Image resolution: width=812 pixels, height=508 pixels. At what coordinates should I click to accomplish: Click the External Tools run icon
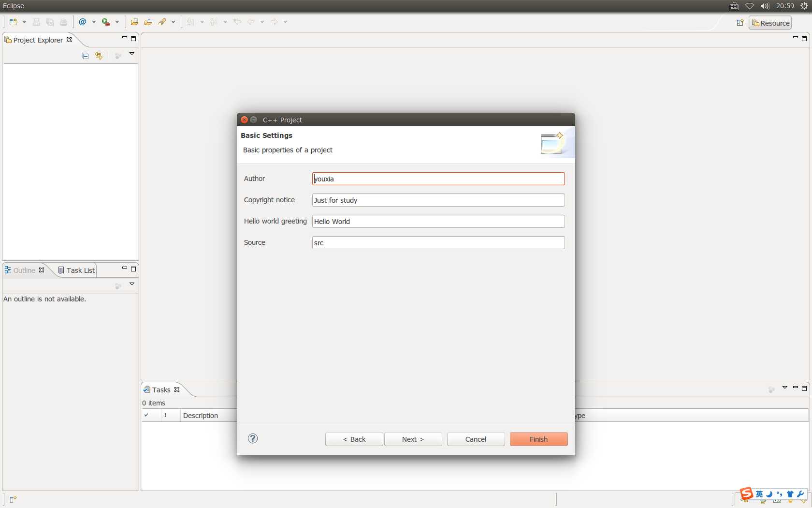point(105,22)
